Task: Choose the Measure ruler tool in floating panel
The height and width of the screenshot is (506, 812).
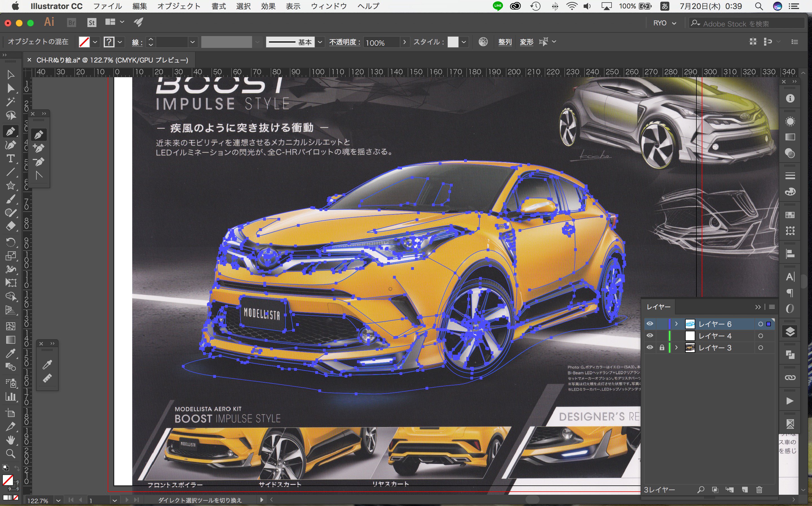Action: (x=47, y=378)
